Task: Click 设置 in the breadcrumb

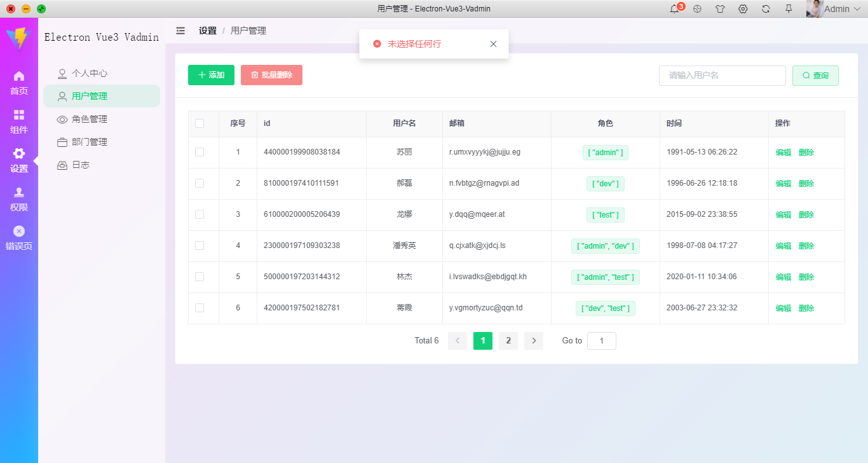Action: click(207, 31)
